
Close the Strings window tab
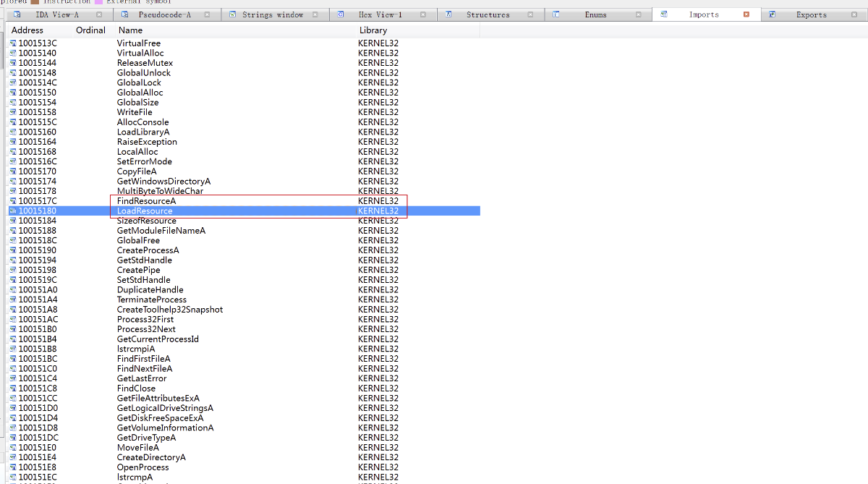(x=315, y=14)
